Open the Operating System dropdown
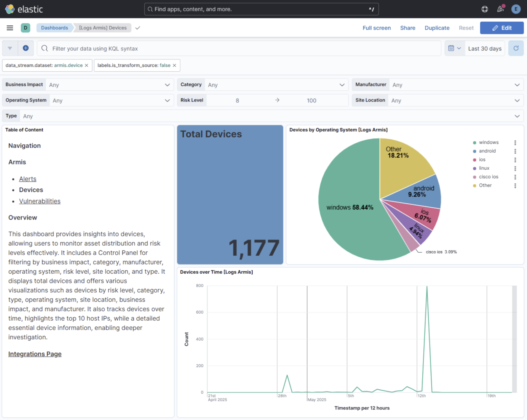527x420 pixels. [x=167, y=100]
